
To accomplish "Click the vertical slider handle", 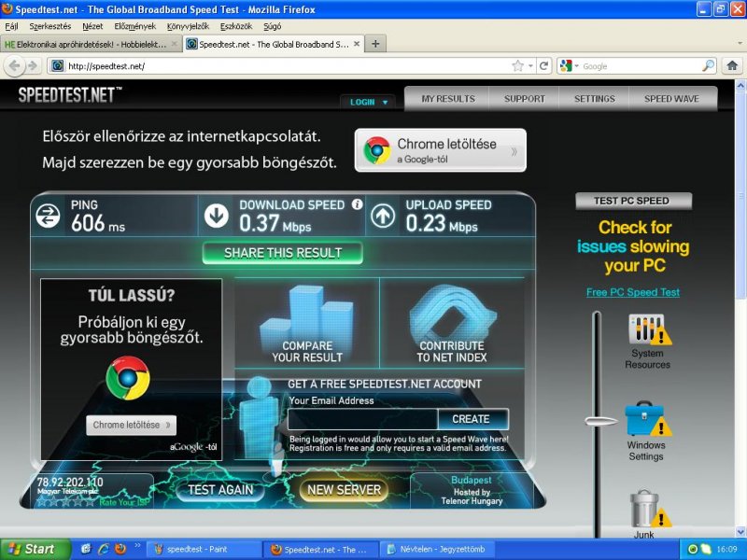I will pyautogui.click(x=600, y=421).
